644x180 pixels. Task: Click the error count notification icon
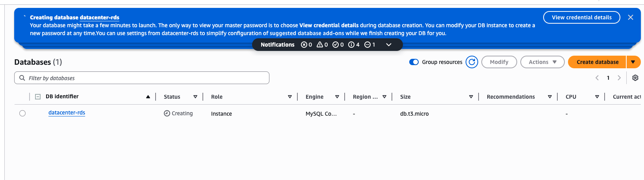[x=304, y=45]
